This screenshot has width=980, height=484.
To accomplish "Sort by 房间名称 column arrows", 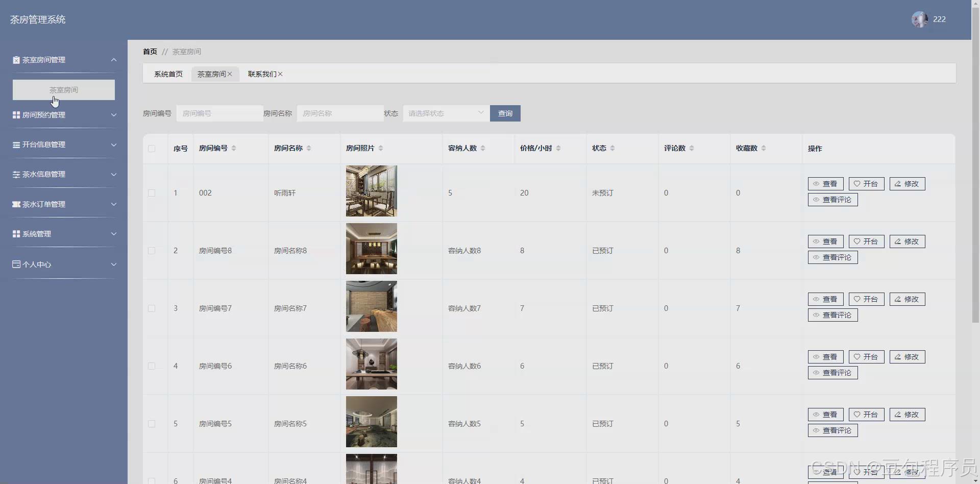I will 309,148.
